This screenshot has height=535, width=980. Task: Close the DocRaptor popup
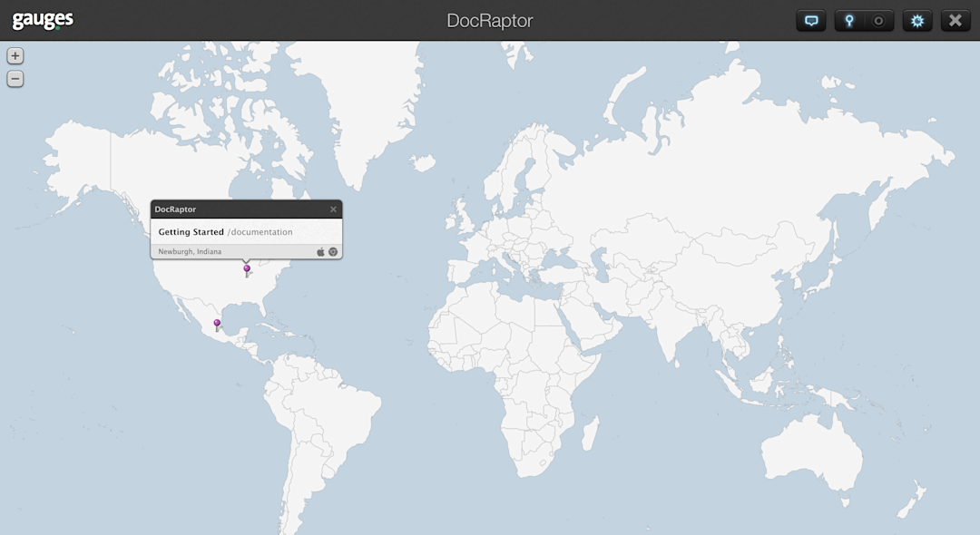tap(333, 209)
